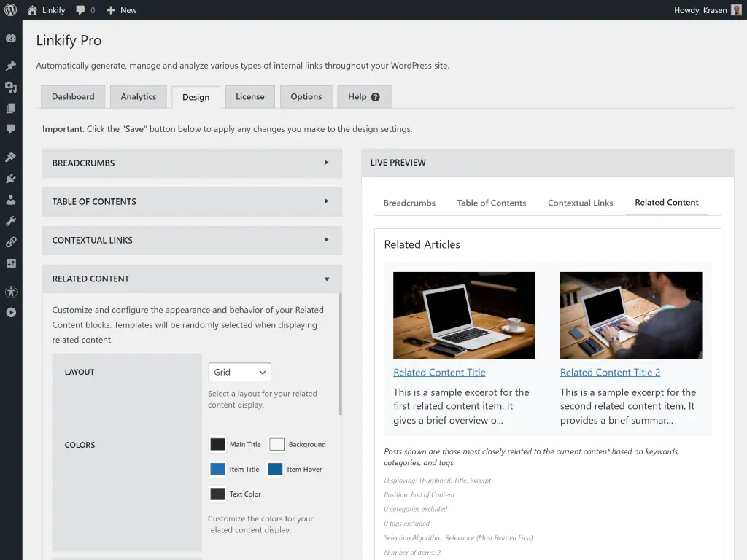Viewport: 747px width, 560px height.
Task: Expand the Breadcrumbs settings section
Action: coord(192,163)
